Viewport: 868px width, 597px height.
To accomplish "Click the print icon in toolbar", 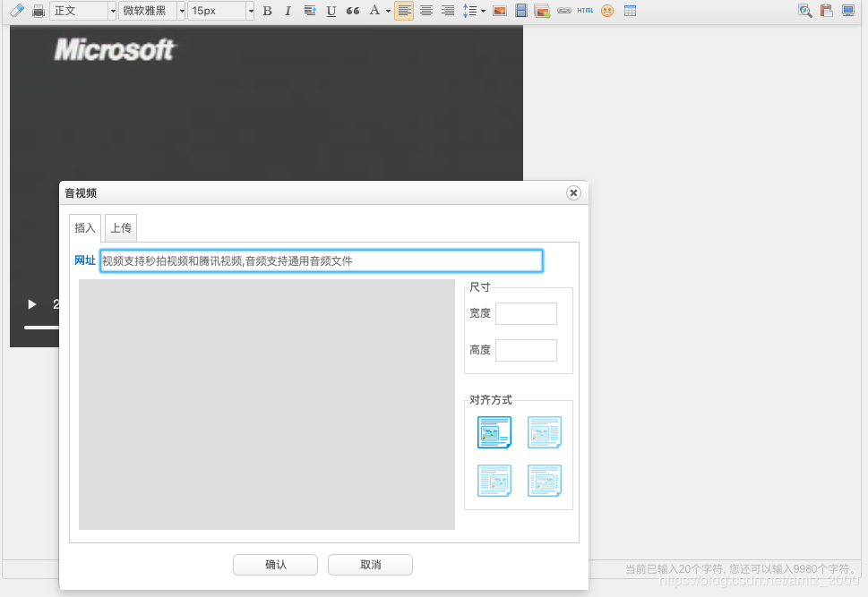I will (39, 11).
